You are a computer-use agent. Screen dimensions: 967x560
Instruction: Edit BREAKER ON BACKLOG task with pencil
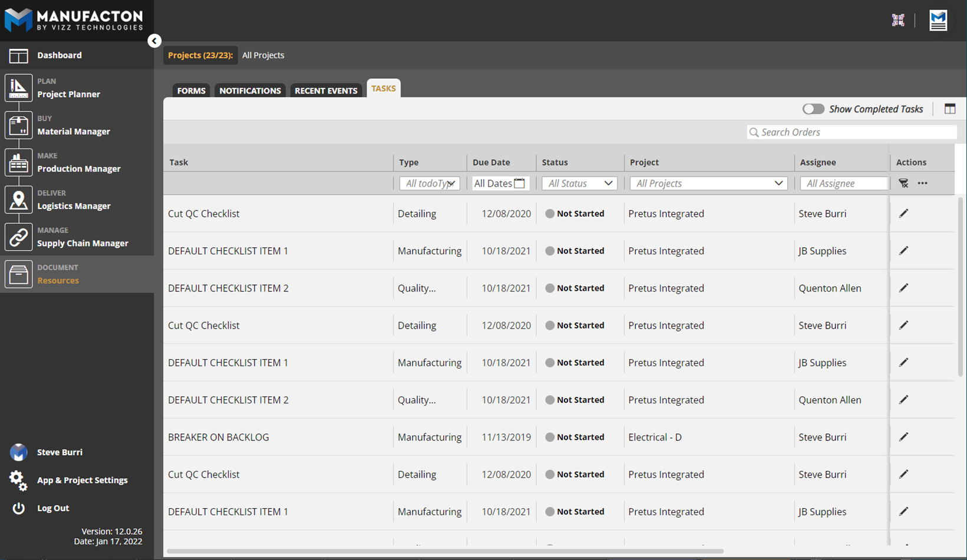click(x=903, y=437)
